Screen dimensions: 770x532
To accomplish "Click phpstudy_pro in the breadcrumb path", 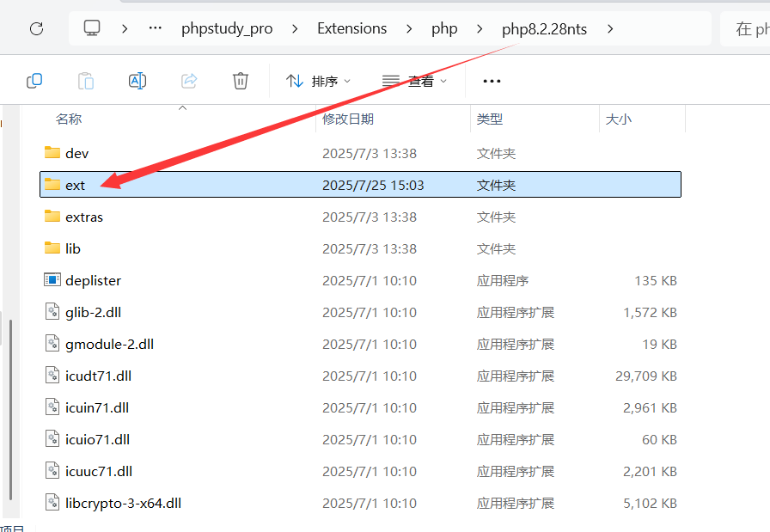I will [227, 28].
